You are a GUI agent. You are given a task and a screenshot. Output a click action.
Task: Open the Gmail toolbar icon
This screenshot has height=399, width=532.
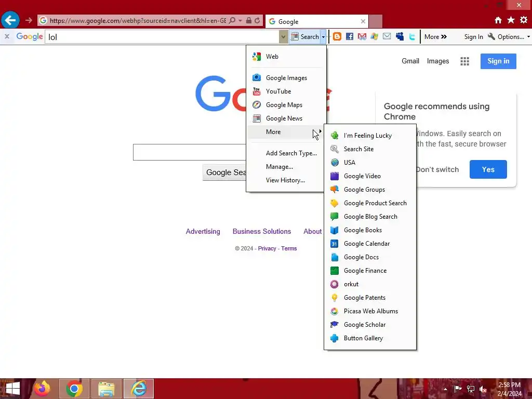[x=362, y=37]
